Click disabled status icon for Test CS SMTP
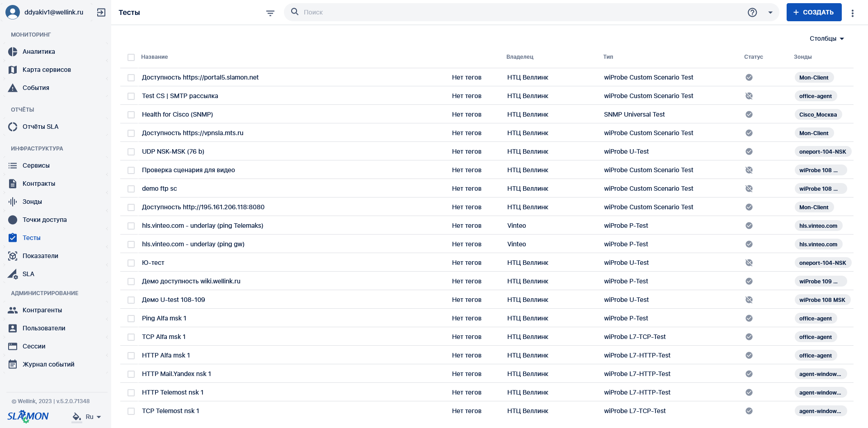 pyautogui.click(x=749, y=96)
